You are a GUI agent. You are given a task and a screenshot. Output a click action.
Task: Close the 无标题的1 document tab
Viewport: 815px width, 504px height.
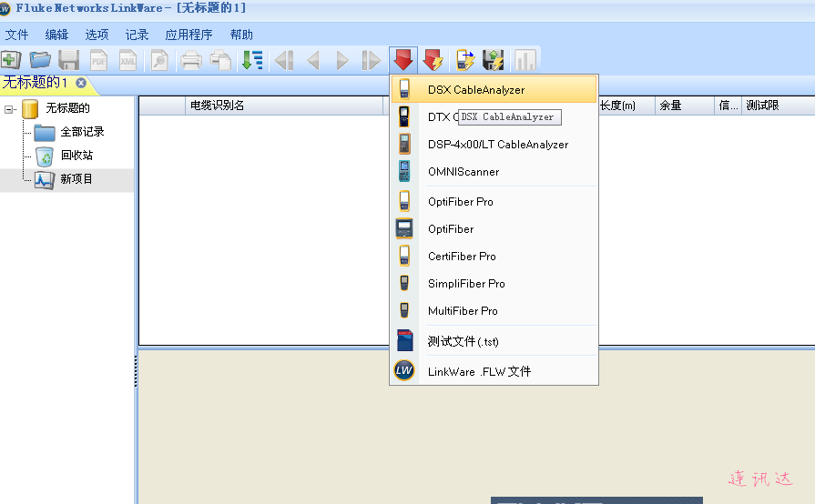click(81, 83)
